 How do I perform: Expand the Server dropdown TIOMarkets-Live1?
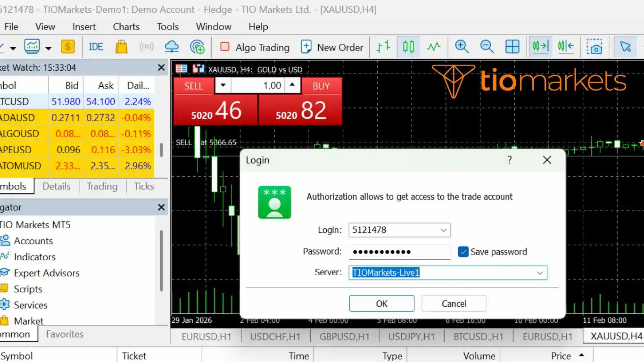pos(540,272)
